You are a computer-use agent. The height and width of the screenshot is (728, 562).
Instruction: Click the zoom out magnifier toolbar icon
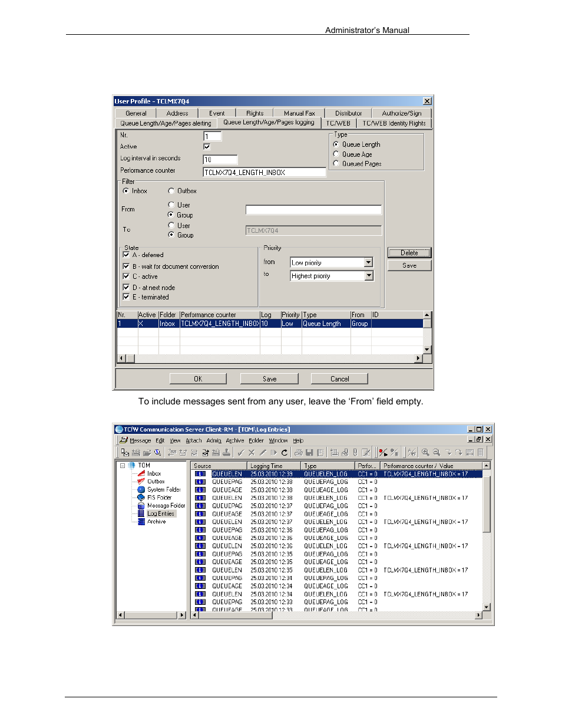(x=437, y=453)
